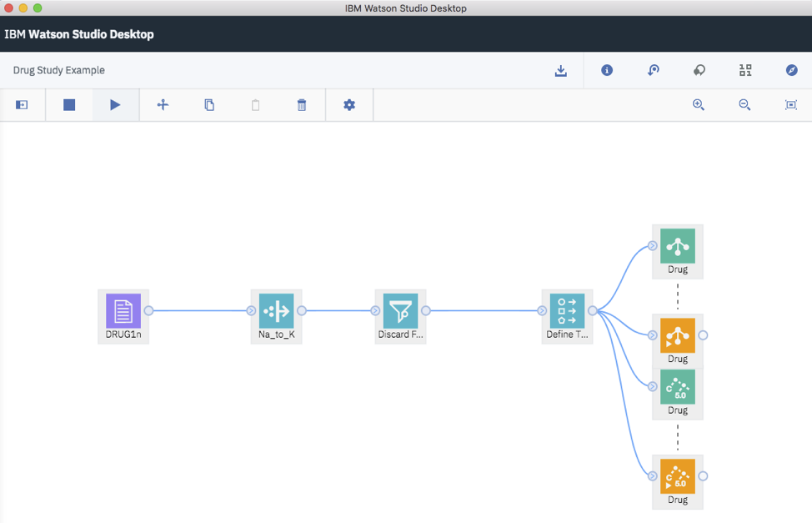Delete selection with trash icon
Screen dimensions: 812x523
302,105
